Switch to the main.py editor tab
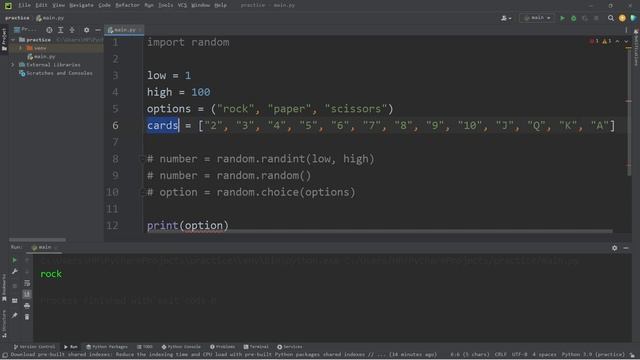640x360 pixels. (124, 30)
